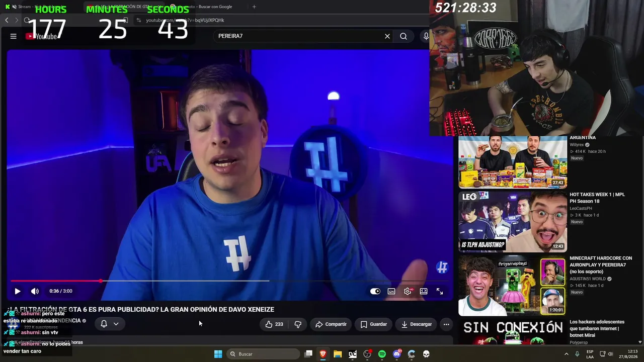Toggle the autoplay switch in the player
The width and height of the screenshot is (644, 362).
(x=375, y=291)
